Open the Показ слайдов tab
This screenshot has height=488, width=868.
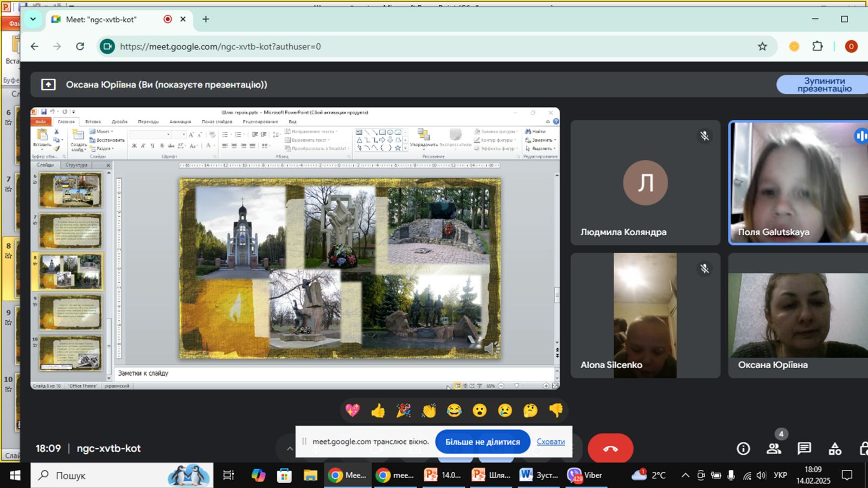(217, 122)
